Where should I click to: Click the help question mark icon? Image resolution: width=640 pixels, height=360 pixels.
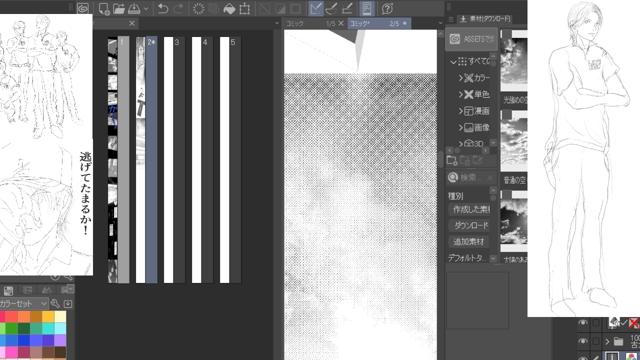click(x=387, y=9)
